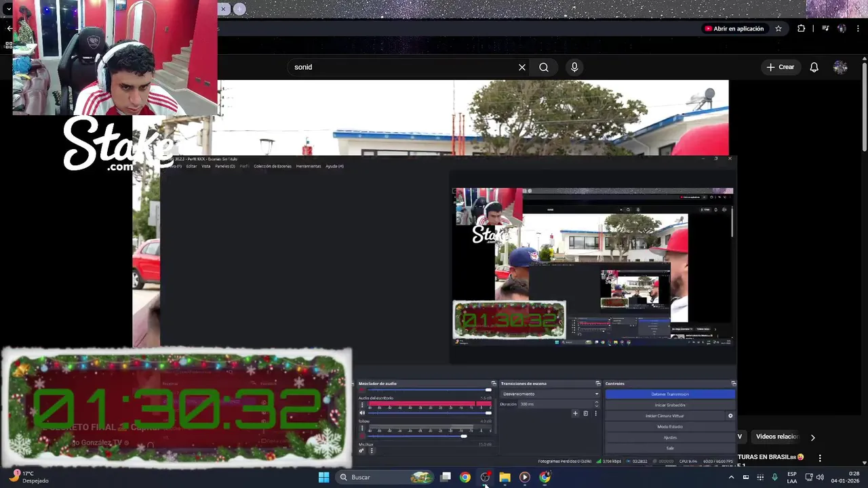Open OBS Editar menu

pyautogui.click(x=191, y=166)
